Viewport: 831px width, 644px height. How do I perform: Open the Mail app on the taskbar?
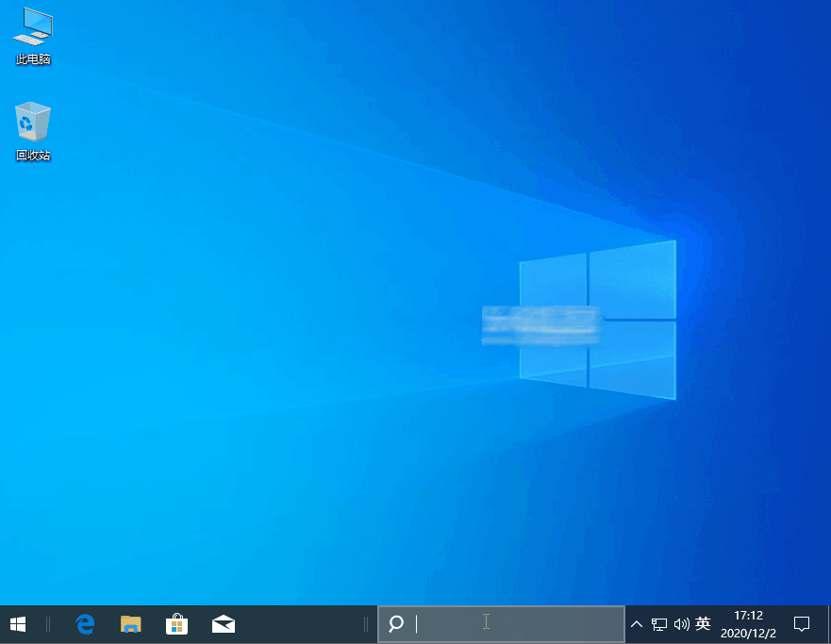click(224, 624)
